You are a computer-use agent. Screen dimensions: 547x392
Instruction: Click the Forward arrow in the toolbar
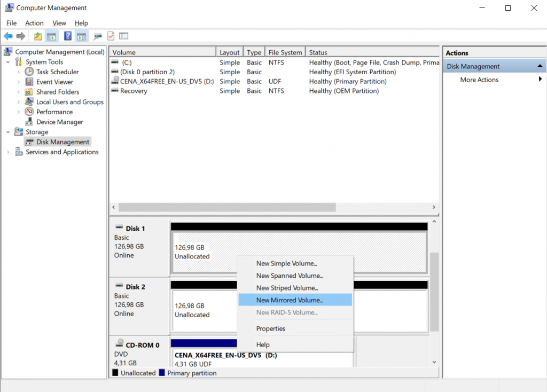coord(21,36)
